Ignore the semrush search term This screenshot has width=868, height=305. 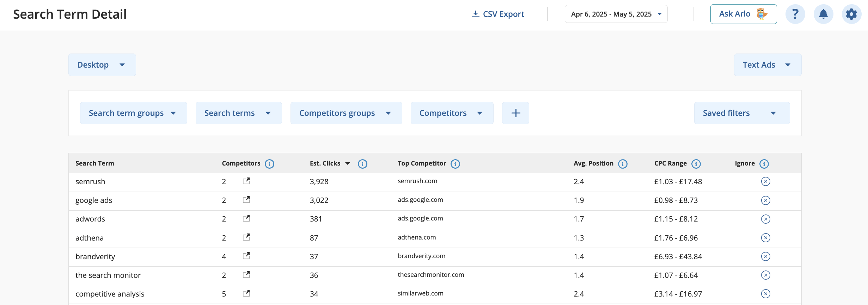(x=765, y=181)
